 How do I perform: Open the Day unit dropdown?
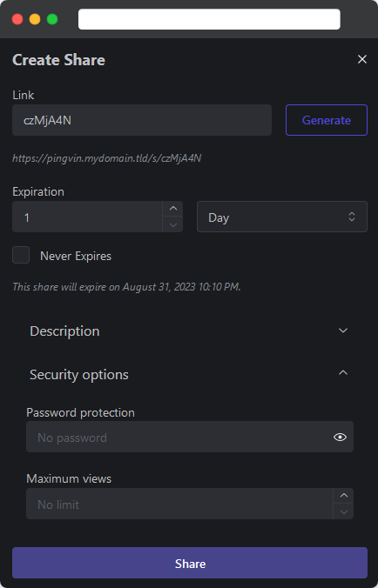[282, 217]
